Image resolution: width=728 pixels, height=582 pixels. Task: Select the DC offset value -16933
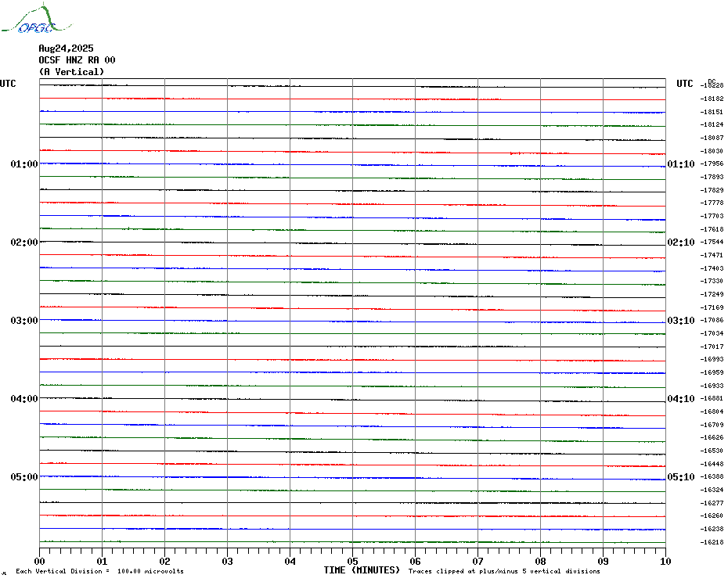(712, 386)
